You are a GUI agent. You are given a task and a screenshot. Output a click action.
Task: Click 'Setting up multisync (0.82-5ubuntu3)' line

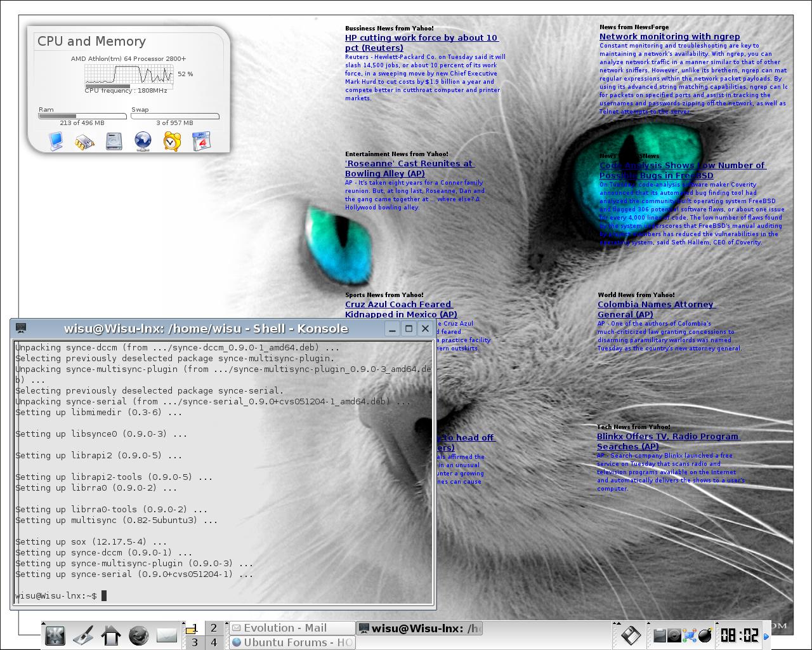coord(116,520)
